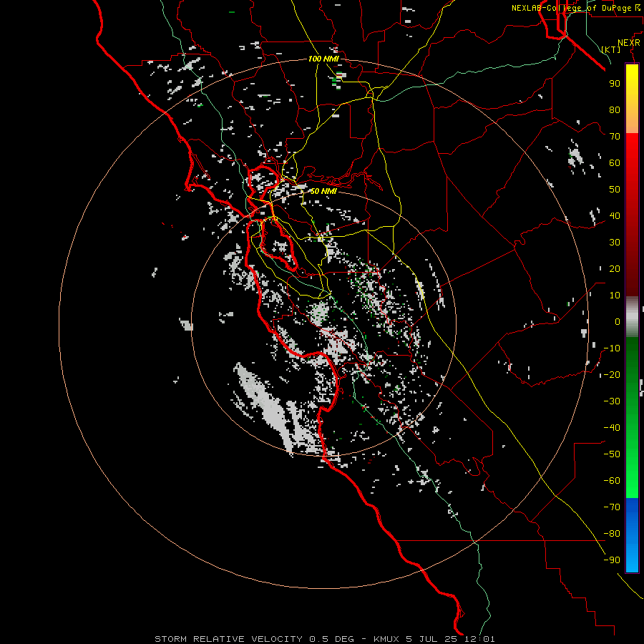Click the -40 knot scale label

612,428
